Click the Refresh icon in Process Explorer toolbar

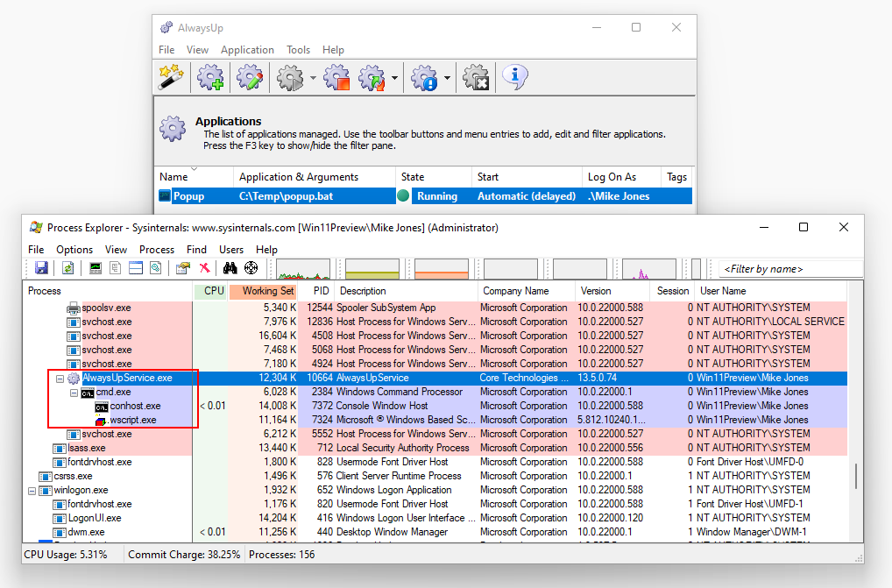67,268
